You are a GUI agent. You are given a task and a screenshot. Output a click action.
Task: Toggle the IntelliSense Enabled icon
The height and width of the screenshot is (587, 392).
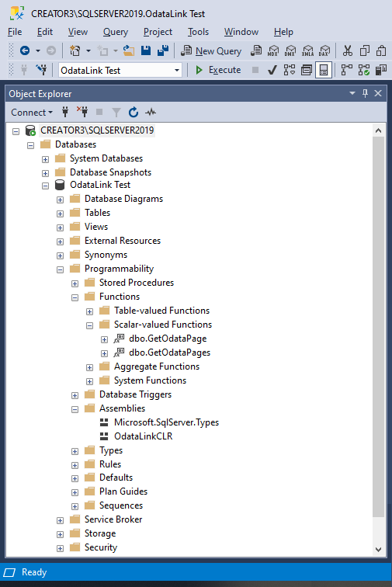(324, 70)
